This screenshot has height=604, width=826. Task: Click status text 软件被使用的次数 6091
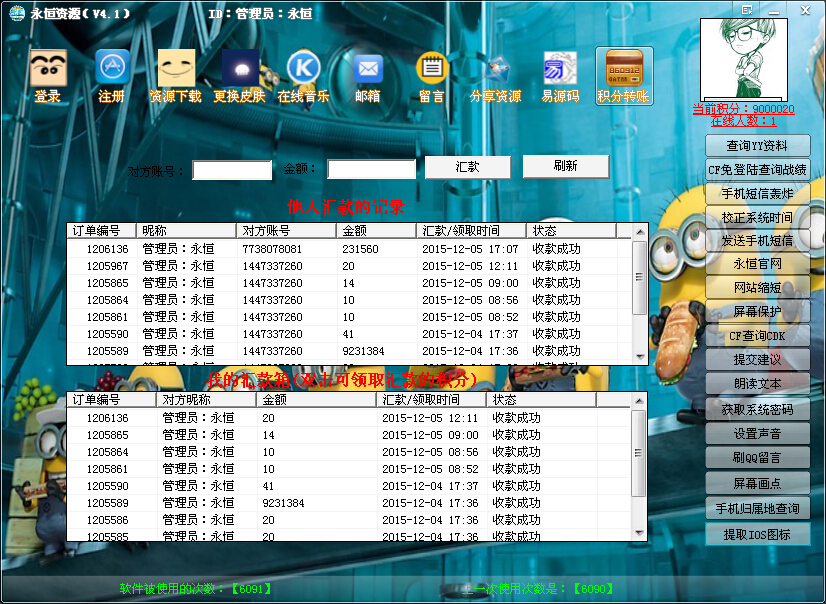point(195,588)
